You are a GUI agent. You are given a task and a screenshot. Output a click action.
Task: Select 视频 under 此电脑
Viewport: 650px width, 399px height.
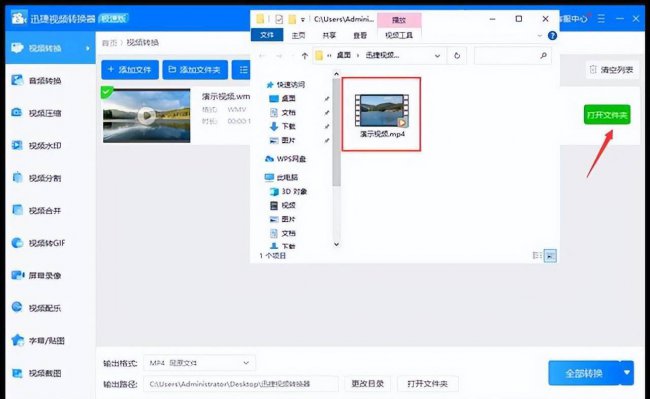(x=283, y=205)
